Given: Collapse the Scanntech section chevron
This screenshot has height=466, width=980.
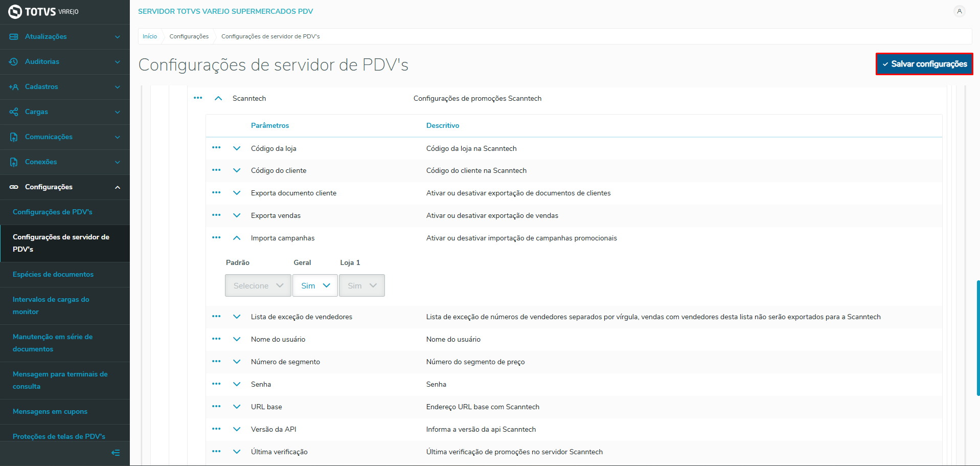Looking at the screenshot, I should [218, 98].
